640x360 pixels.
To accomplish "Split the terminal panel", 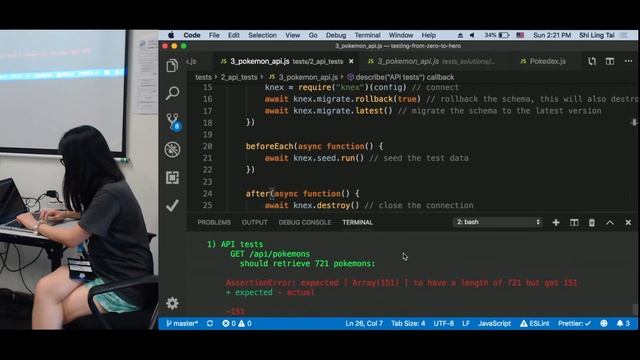I will (574, 222).
